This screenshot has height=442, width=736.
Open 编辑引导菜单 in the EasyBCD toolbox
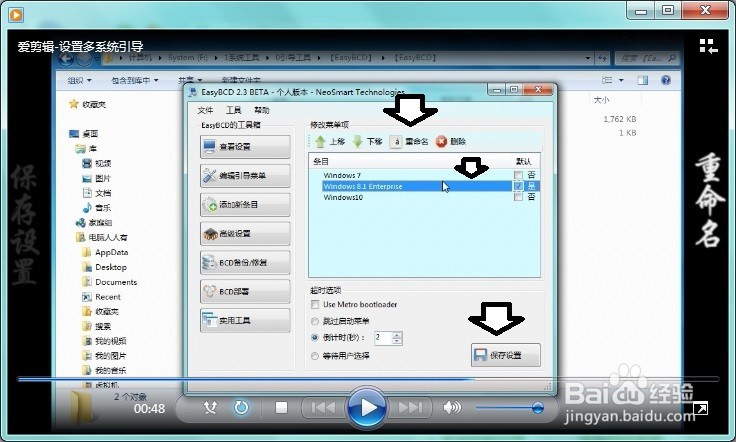click(245, 176)
